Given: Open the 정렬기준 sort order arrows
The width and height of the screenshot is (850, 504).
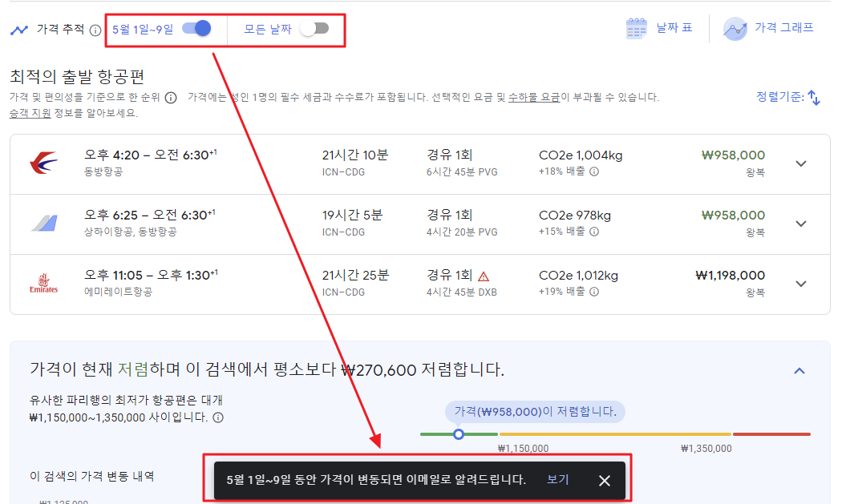Looking at the screenshot, I should tap(814, 98).
